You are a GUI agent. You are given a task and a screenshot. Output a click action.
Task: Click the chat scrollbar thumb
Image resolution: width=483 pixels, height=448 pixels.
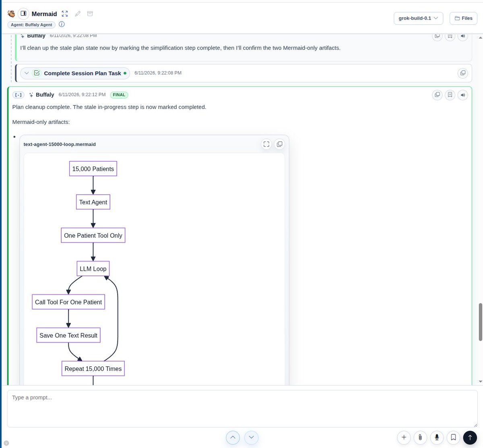(x=480, y=322)
